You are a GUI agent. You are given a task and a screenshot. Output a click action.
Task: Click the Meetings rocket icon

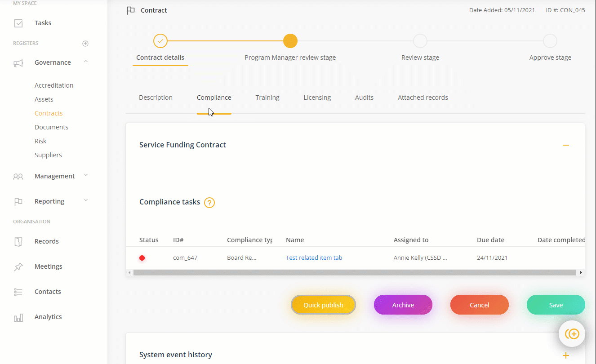tap(18, 266)
